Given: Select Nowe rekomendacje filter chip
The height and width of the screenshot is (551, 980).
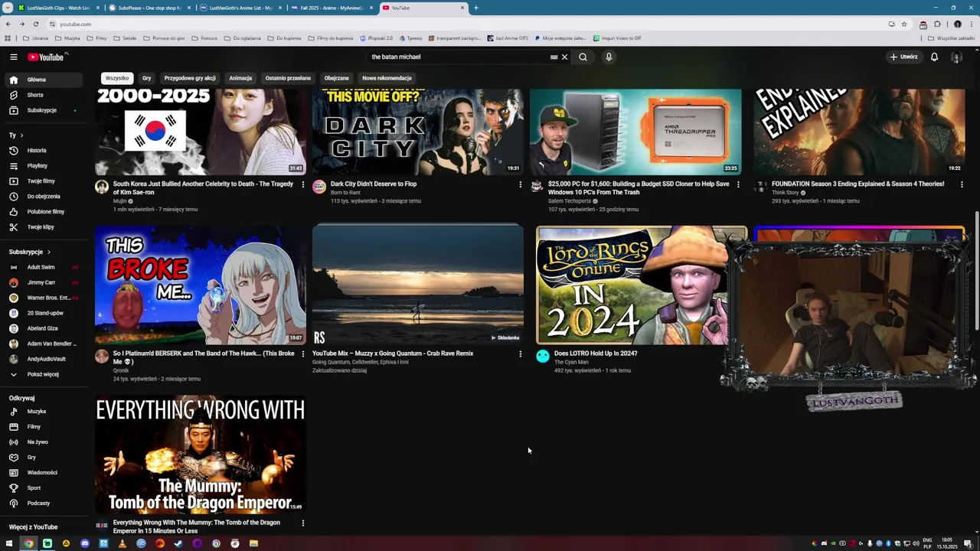Looking at the screenshot, I should click(x=387, y=78).
